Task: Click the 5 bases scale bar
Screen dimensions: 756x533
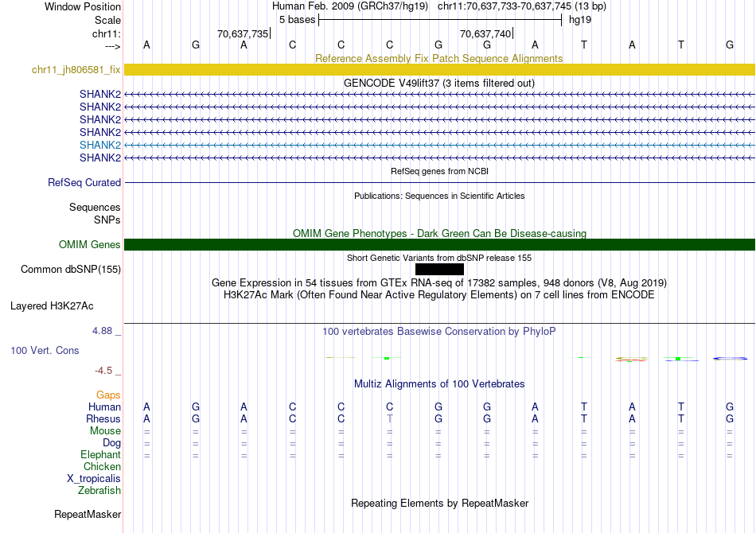Action: [x=440, y=20]
